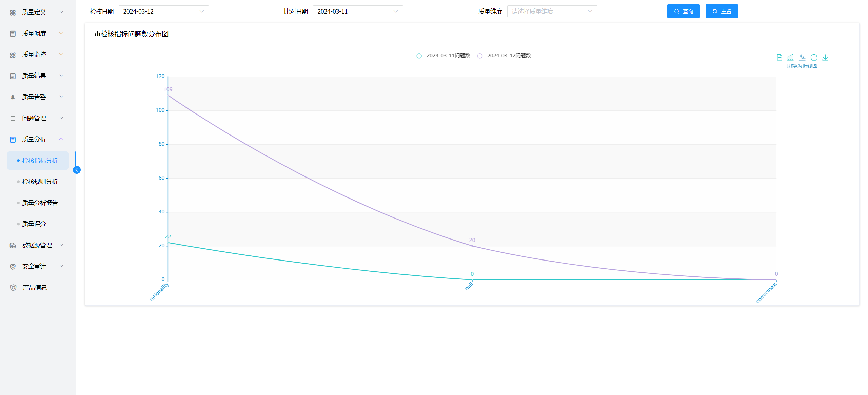
Task: Expand the 数据源管理 menu
Action: (37, 245)
